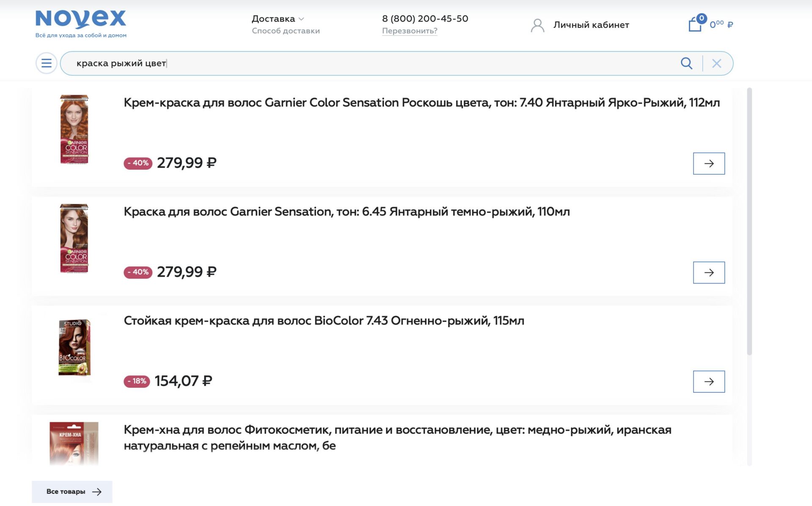Clear the search field with the X
This screenshot has height=506, width=812.
click(x=716, y=63)
